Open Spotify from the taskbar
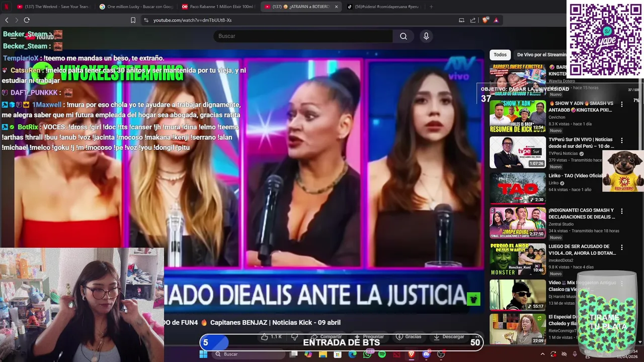 (x=382, y=354)
